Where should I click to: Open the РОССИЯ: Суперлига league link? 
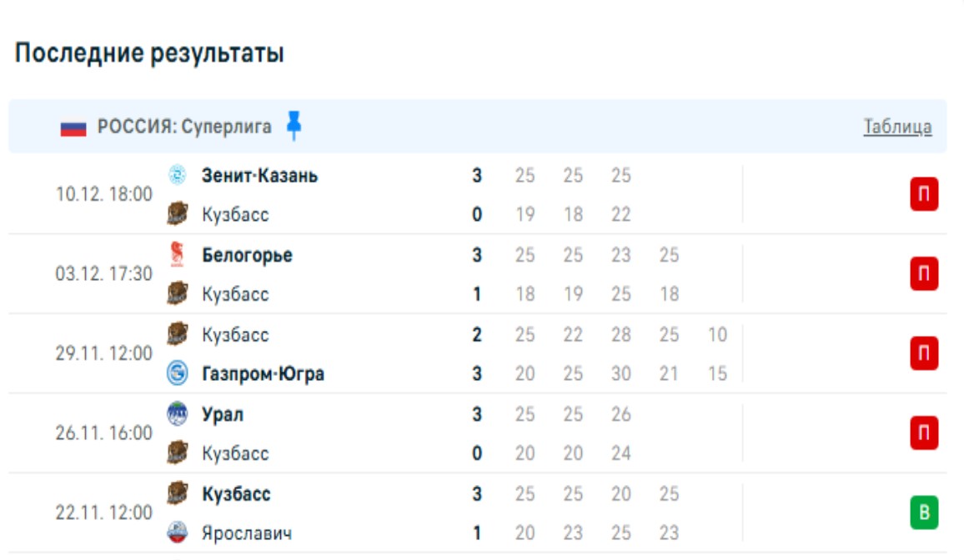coord(184,127)
